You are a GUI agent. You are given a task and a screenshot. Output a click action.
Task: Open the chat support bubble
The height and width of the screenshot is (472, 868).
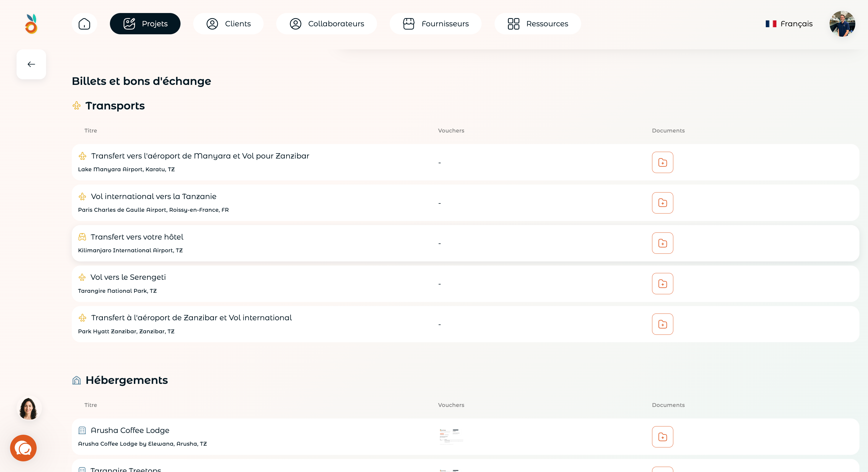pos(23,448)
